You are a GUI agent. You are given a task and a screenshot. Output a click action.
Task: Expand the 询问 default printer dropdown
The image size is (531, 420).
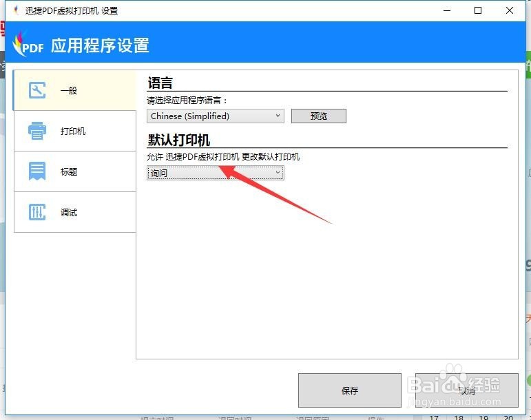(x=216, y=173)
